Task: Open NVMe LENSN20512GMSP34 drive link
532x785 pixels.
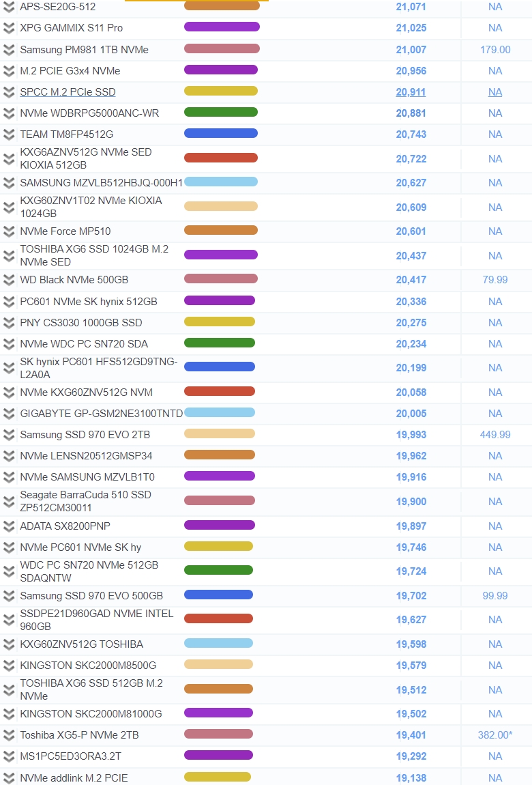Action: [86, 456]
